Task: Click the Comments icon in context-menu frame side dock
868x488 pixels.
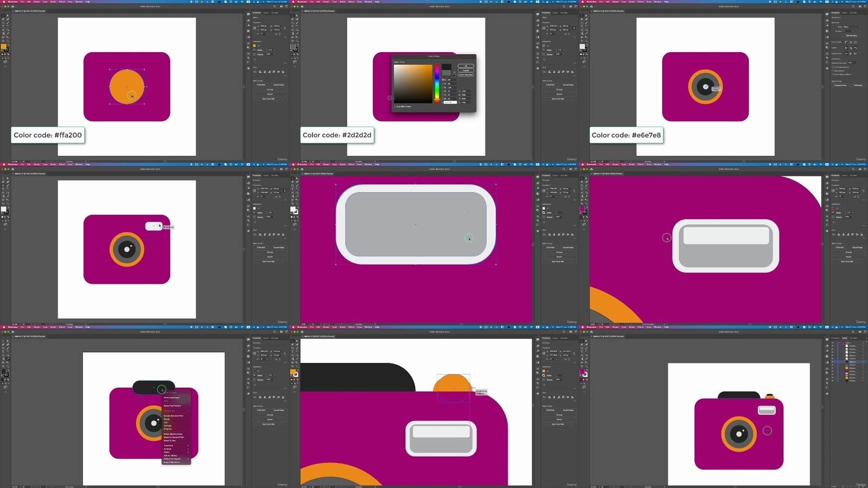Action: (x=248, y=339)
